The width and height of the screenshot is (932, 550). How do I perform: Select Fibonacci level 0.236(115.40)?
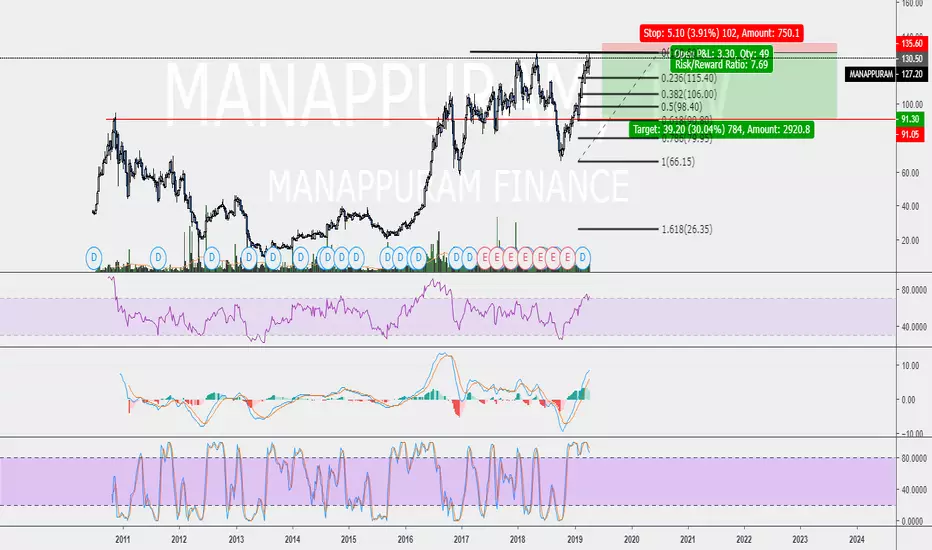pos(689,78)
